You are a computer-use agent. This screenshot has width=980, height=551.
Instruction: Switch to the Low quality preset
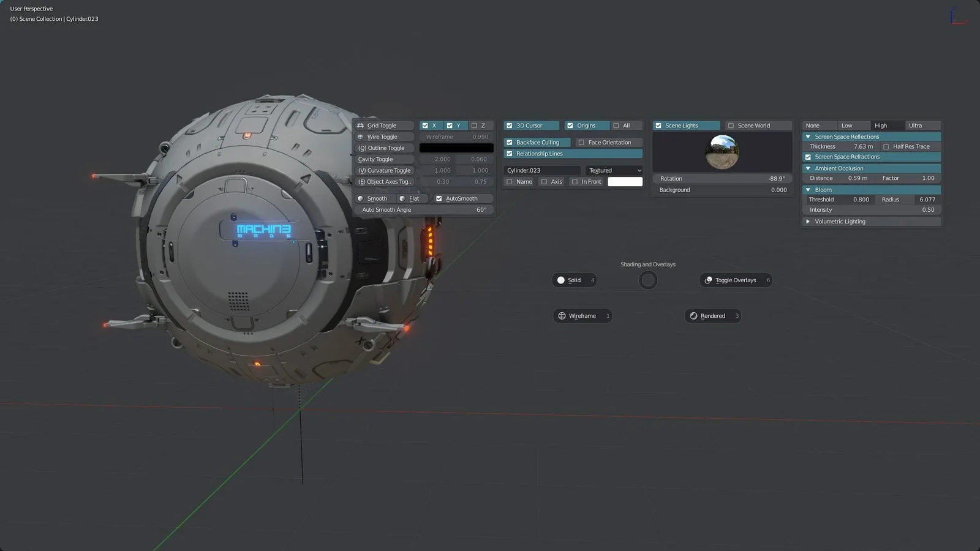[854, 125]
